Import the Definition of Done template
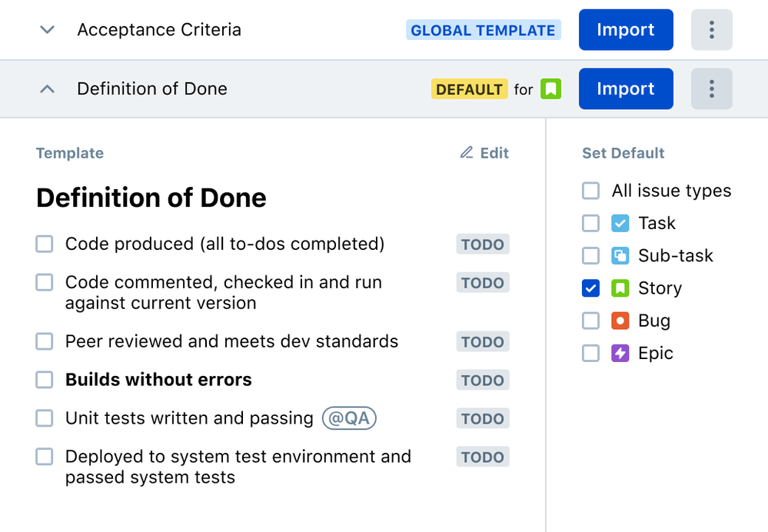Viewport: 768px width, 532px height. (625, 88)
